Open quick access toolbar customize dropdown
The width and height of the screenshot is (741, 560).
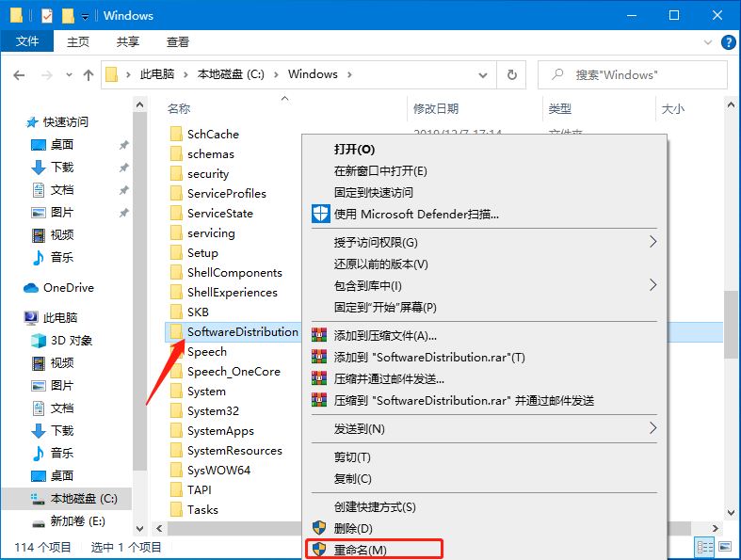point(85,17)
